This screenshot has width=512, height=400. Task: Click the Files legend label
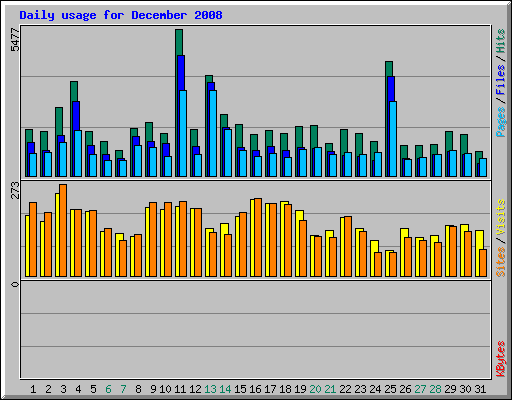(501, 79)
